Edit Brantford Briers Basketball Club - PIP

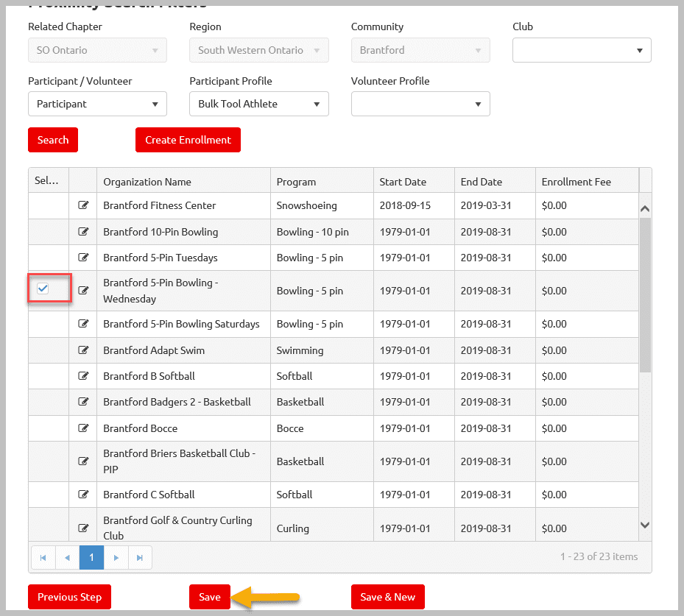(83, 461)
